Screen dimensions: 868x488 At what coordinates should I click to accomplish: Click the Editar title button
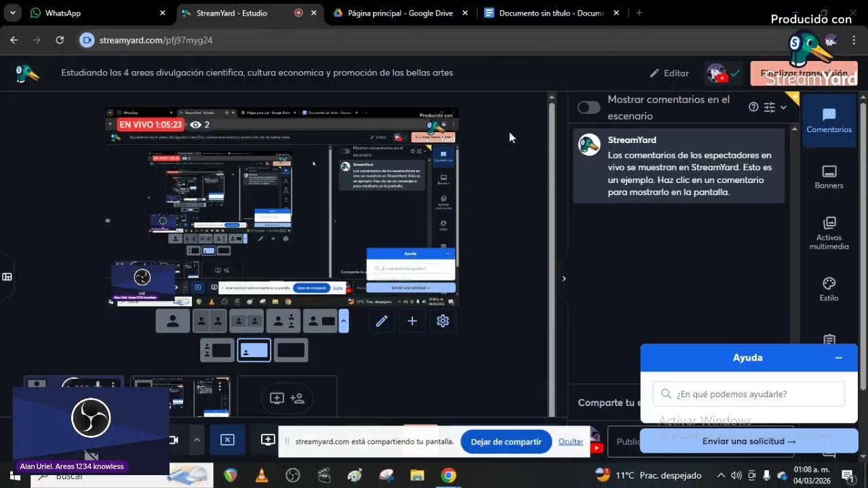669,73
